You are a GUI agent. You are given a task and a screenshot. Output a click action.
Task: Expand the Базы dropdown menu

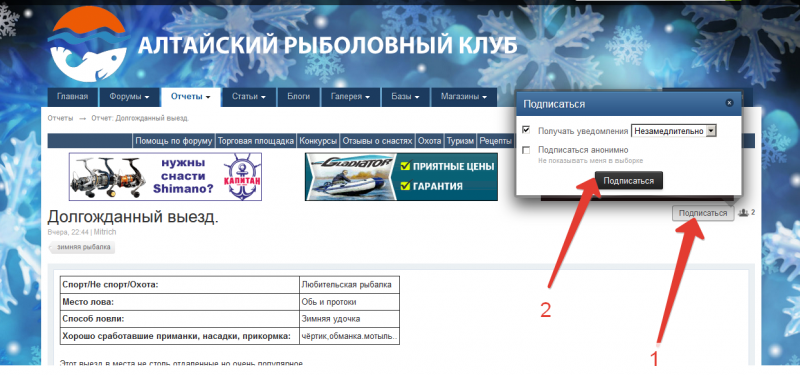pos(406,97)
